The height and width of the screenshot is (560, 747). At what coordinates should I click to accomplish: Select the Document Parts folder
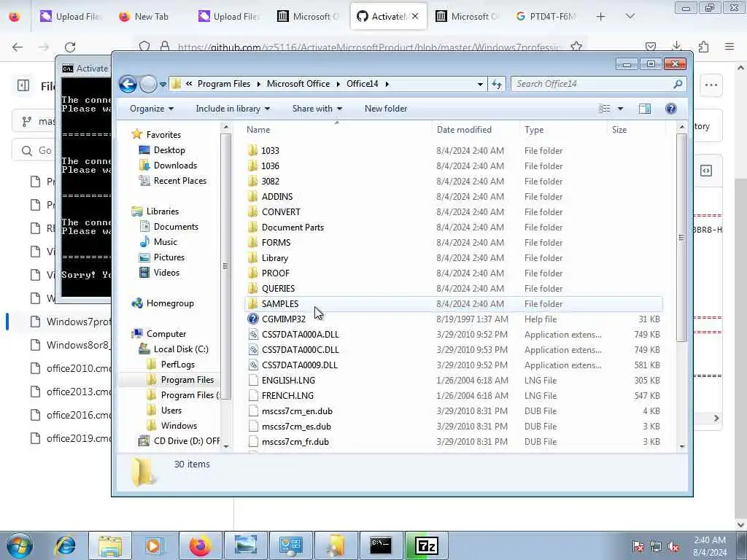293,227
